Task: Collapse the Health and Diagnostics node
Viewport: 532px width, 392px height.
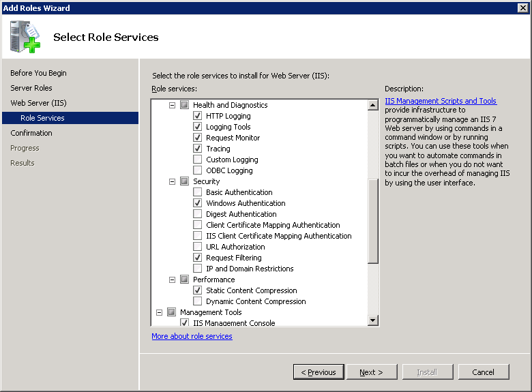Action: [173, 105]
